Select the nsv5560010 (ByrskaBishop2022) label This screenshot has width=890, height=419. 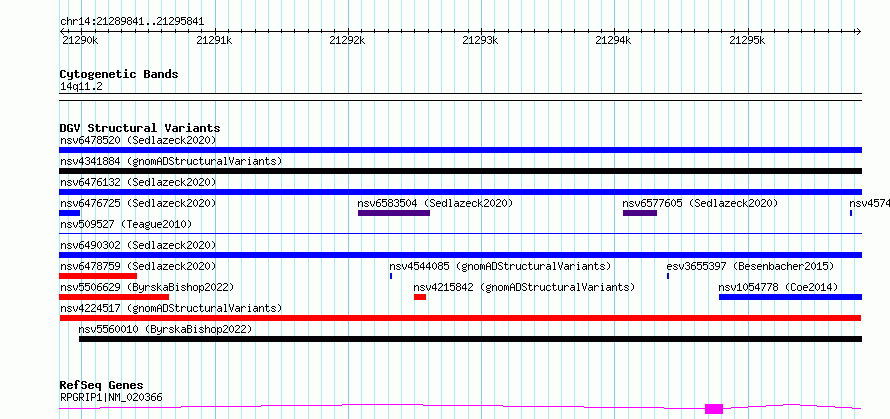(165, 329)
